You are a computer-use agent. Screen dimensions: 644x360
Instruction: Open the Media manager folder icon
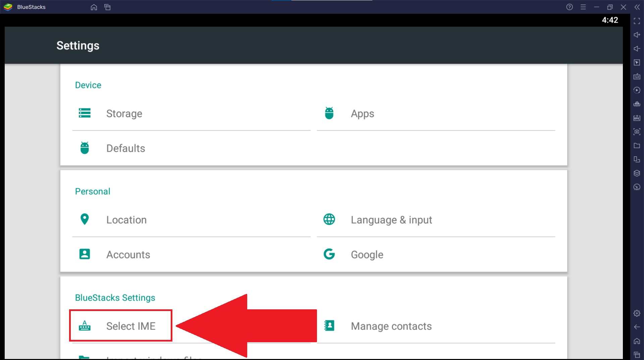pyautogui.click(x=637, y=146)
